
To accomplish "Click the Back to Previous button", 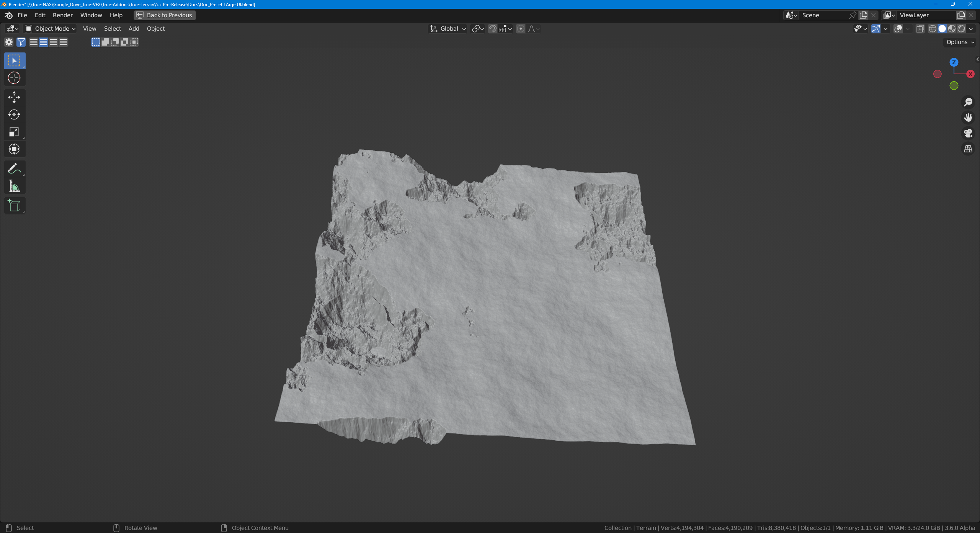I will (x=165, y=15).
